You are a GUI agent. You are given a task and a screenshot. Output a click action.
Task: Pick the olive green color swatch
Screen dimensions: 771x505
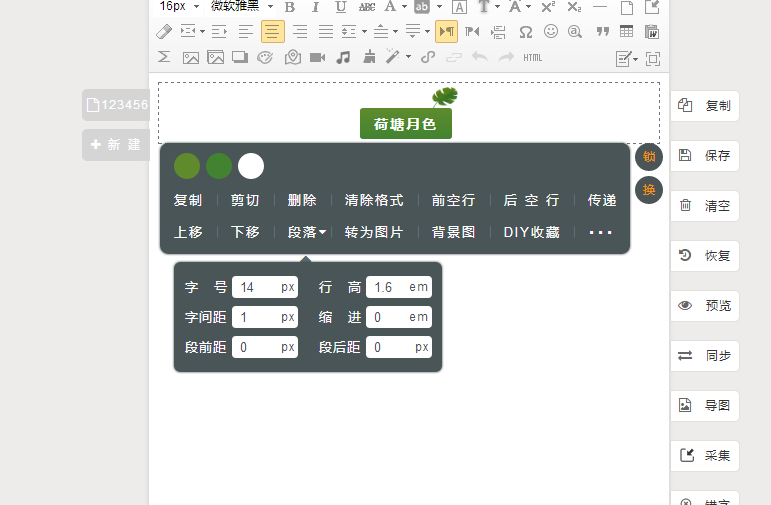pyautogui.click(x=187, y=166)
